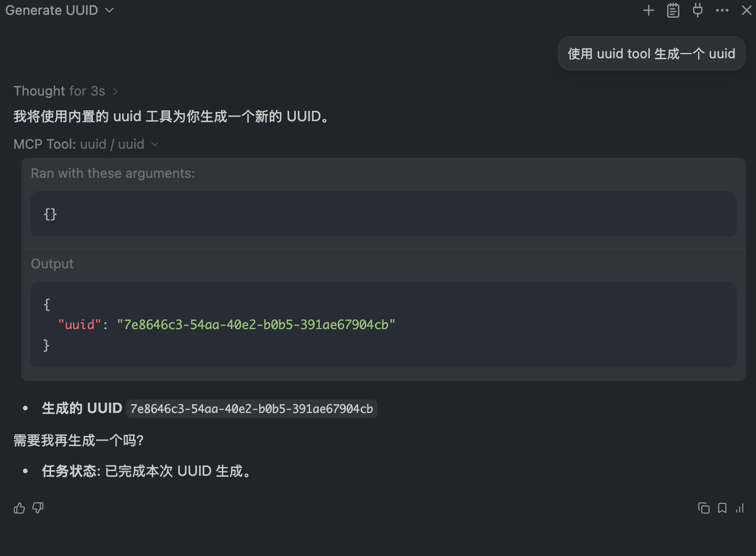Mark the response with thumbs down

click(x=38, y=508)
